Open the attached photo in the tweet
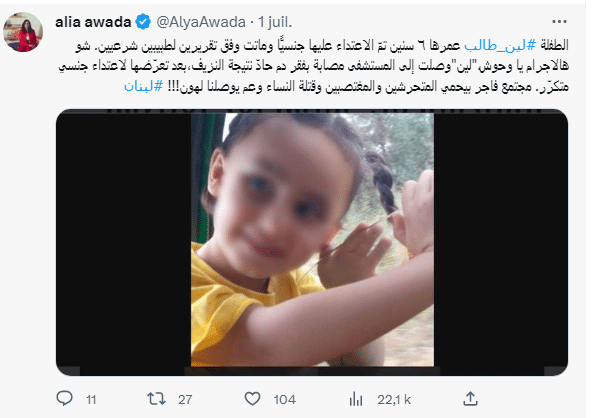 312,239
